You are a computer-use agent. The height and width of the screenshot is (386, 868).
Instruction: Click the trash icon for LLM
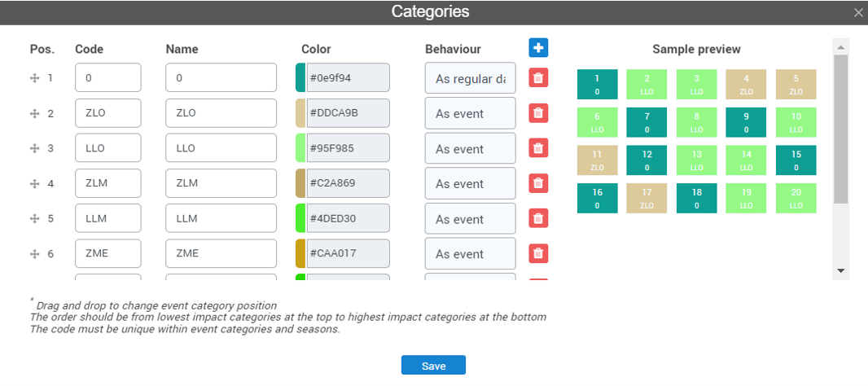click(x=538, y=218)
